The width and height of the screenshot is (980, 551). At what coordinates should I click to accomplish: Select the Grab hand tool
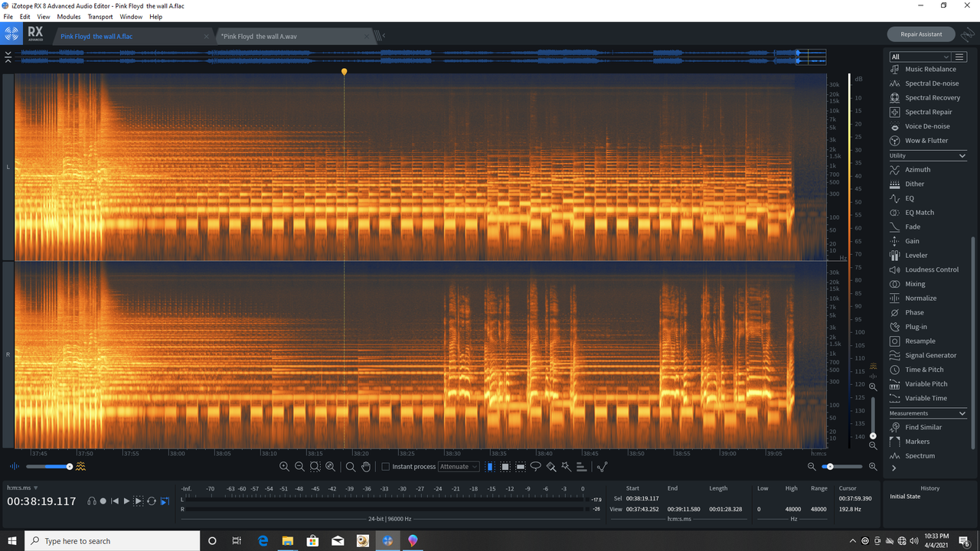[366, 467]
